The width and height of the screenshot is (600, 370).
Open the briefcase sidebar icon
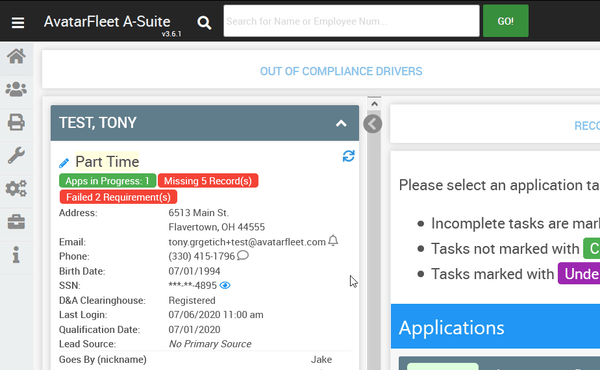pos(16,222)
